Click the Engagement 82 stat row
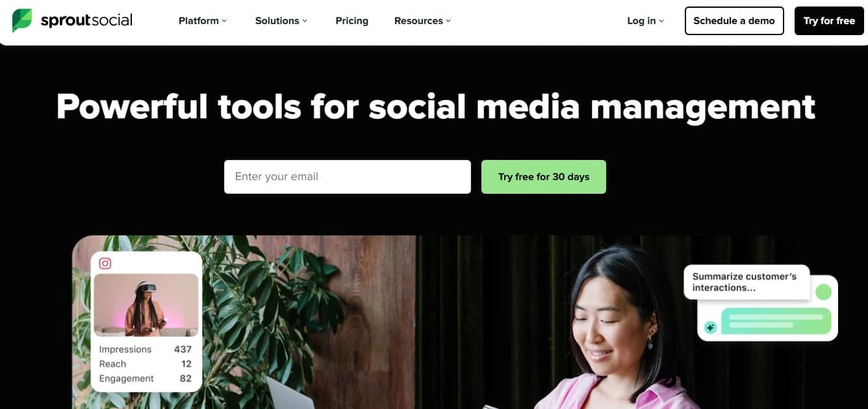 pos(145,378)
